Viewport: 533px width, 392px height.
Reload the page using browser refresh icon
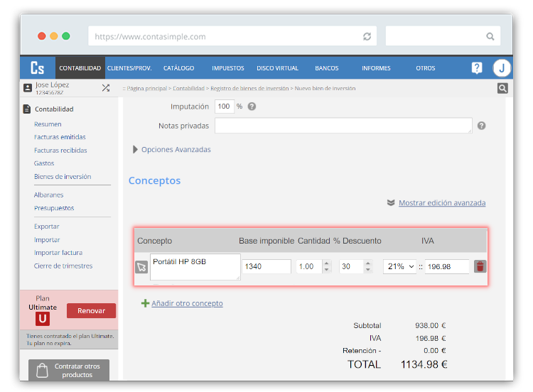(x=367, y=36)
